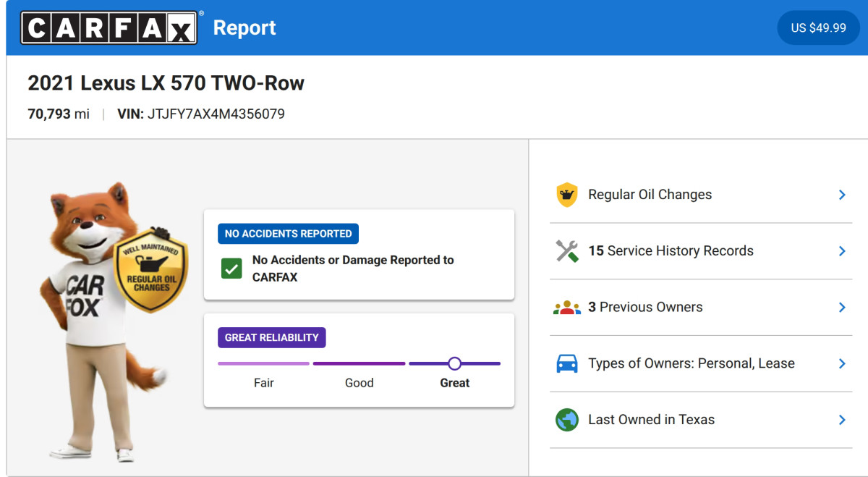
Task: Expand the 15 Service History Records chevron
Action: [x=842, y=251]
